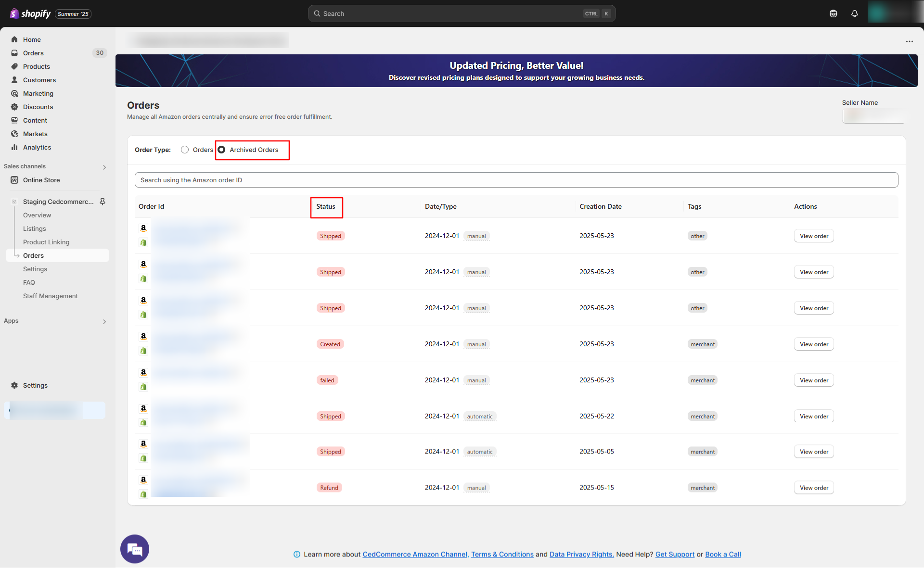Screen dimensions: 924x568
Task: Open the notifications bell
Action: tap(854, 13)
